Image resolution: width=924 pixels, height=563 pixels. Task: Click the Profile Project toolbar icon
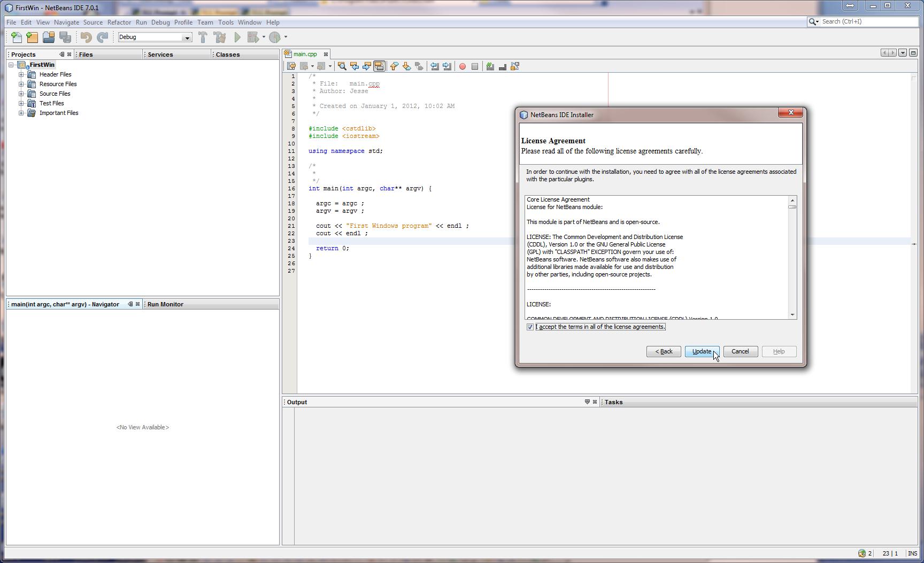(x=275, y=37)
